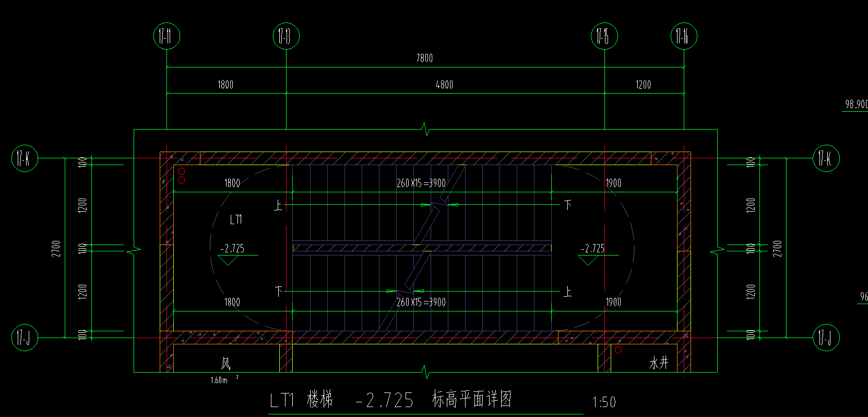
Task: Select the lower 1900 landing dimension
Action: pyautogui.click(x=613, y=302)
